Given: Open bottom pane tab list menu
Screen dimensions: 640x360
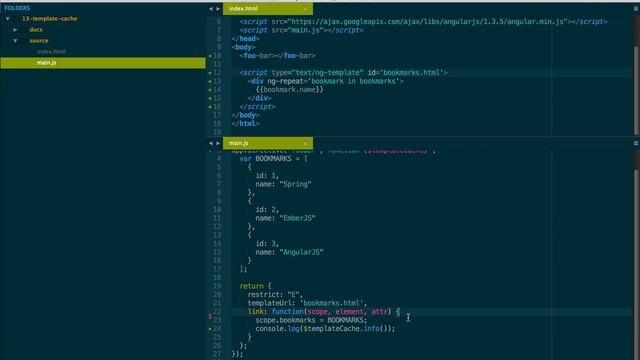Looking at the screenshot, I should point(636,143).
